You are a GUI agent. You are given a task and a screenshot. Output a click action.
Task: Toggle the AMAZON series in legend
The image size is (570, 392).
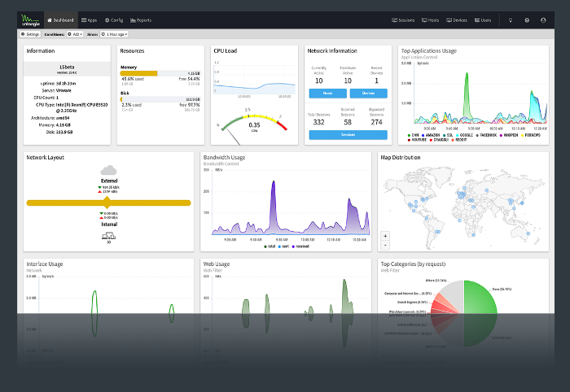click(431, 135)
